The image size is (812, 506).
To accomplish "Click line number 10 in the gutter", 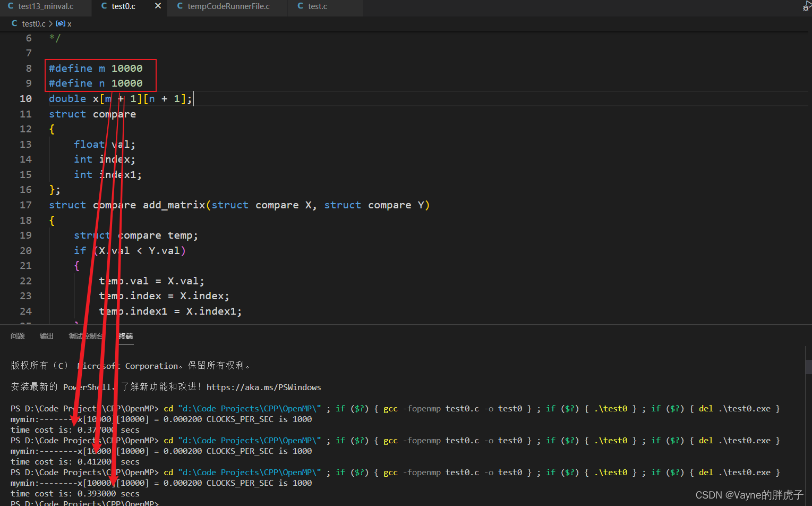I will 25,98.
